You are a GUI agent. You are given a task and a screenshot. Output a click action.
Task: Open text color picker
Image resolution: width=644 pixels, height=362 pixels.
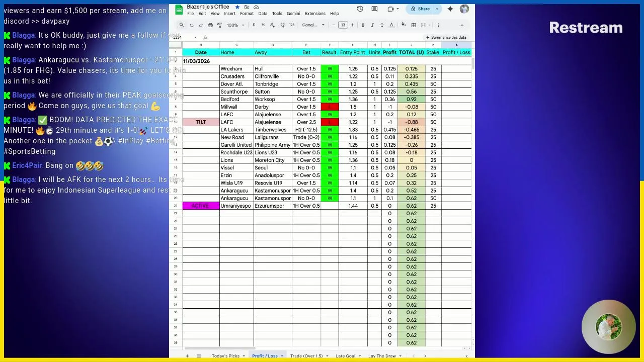[x=391, y=25]
